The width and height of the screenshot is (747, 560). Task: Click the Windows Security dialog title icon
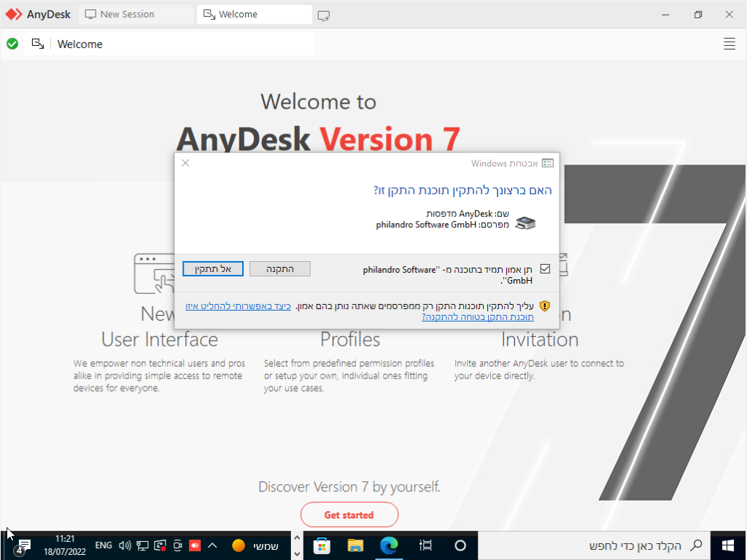click(x=548, y=163)
